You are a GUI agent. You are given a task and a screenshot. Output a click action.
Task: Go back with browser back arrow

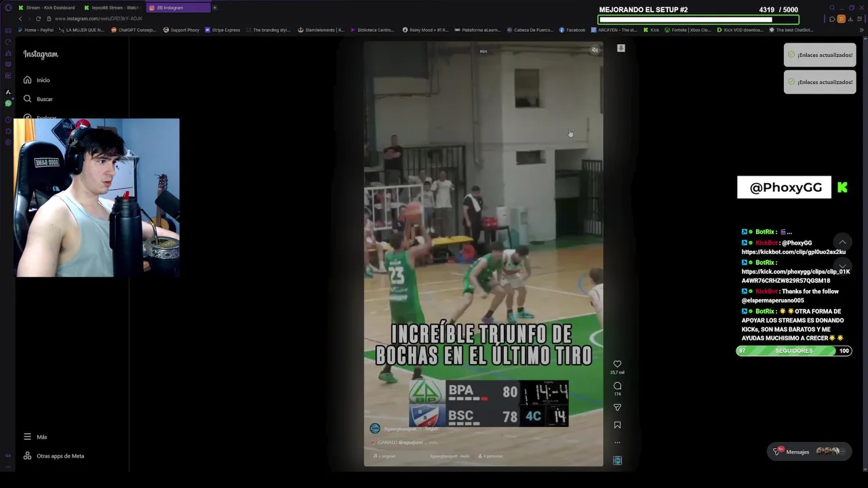[x=20, y=18]
